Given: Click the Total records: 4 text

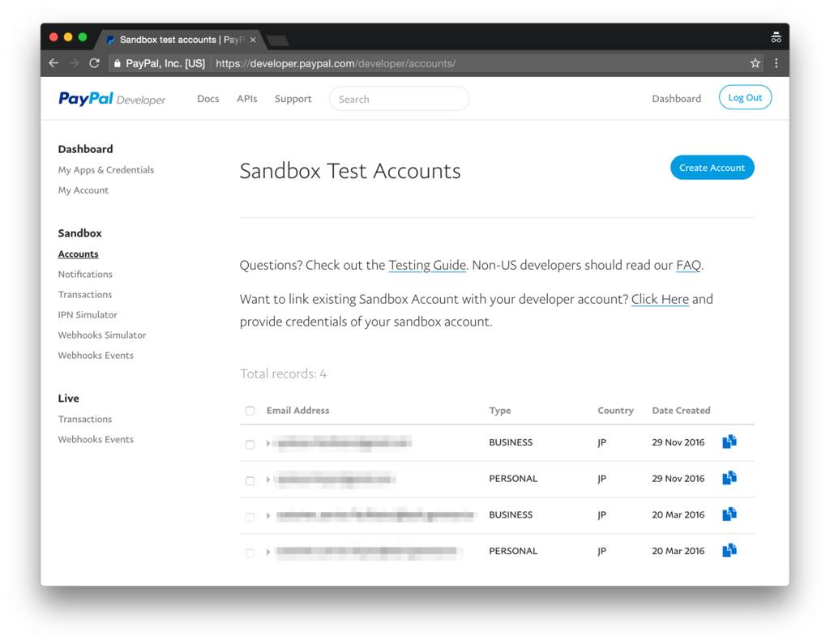Looking at the screenshot, I should (x=283, y=374).
